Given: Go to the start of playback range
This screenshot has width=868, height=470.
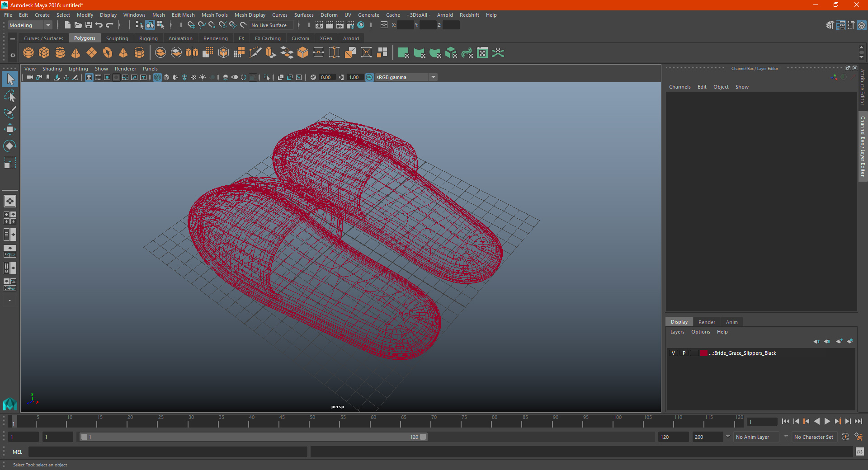Looking at the screenshot, I should 786,421.
